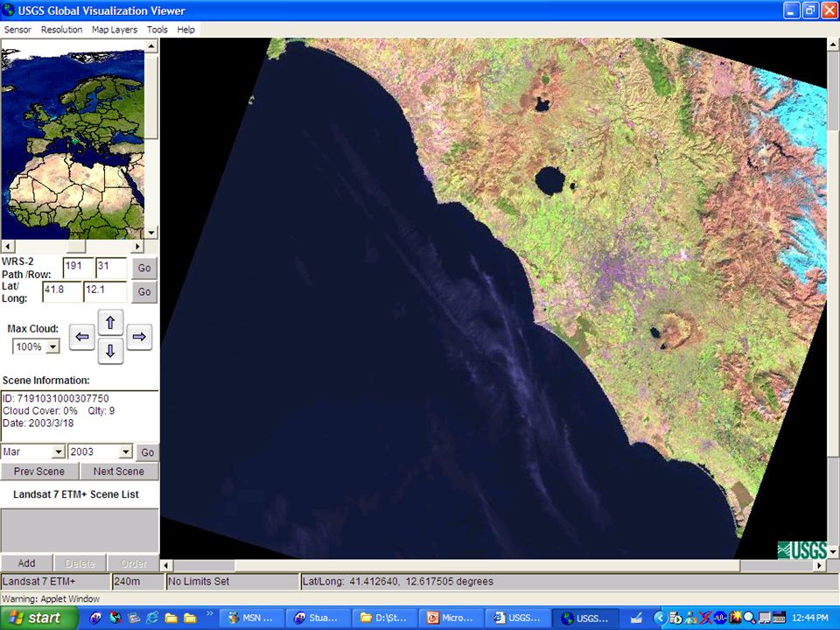Click the scene ID 7191031000307750 text
The width and height of the screenshot is (840, 630).
[x=56, y=399]
